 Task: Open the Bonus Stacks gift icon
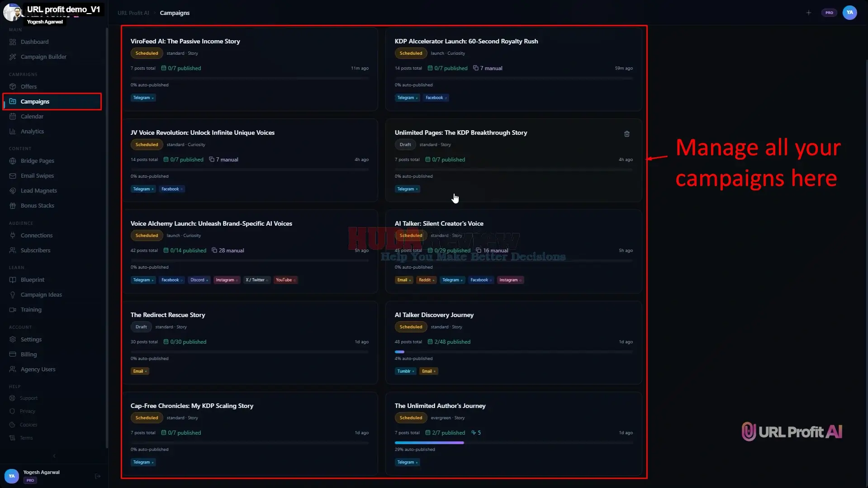point(13,205)
